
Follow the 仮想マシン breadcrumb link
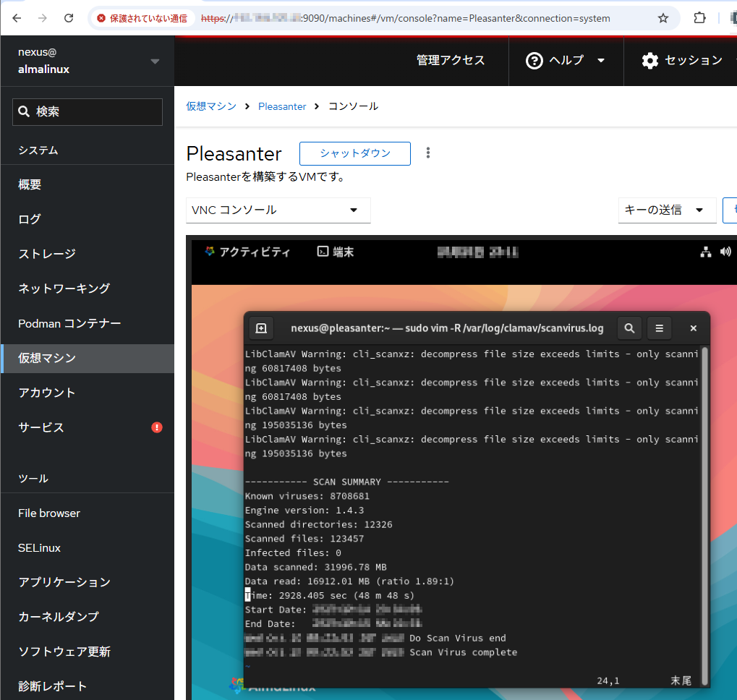[211, 106]
